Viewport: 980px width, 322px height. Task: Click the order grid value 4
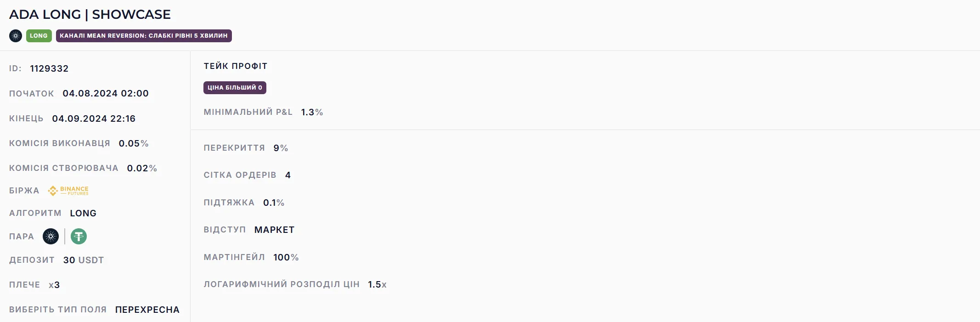point(288,175)
